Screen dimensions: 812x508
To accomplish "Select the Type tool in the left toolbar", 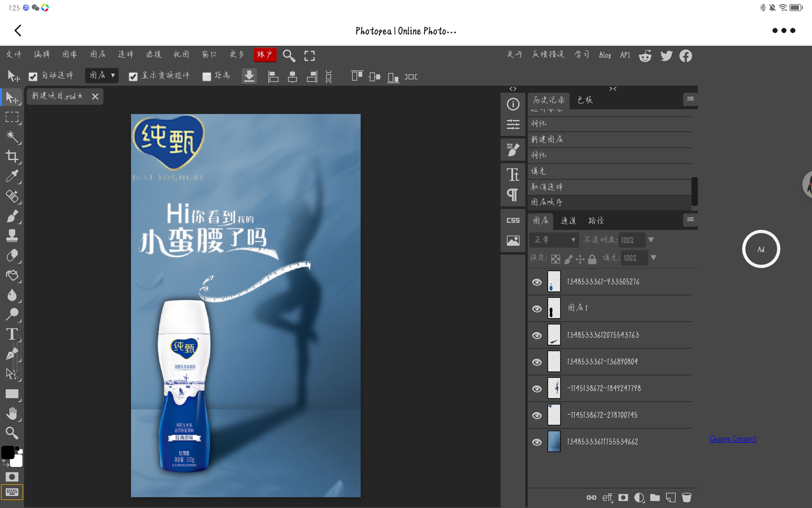I will point(12,334).
